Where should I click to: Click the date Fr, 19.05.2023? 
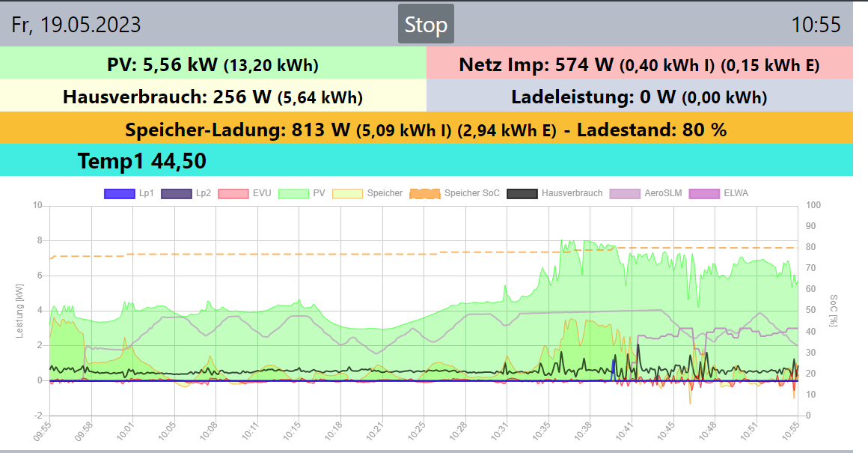click(76, 25)
